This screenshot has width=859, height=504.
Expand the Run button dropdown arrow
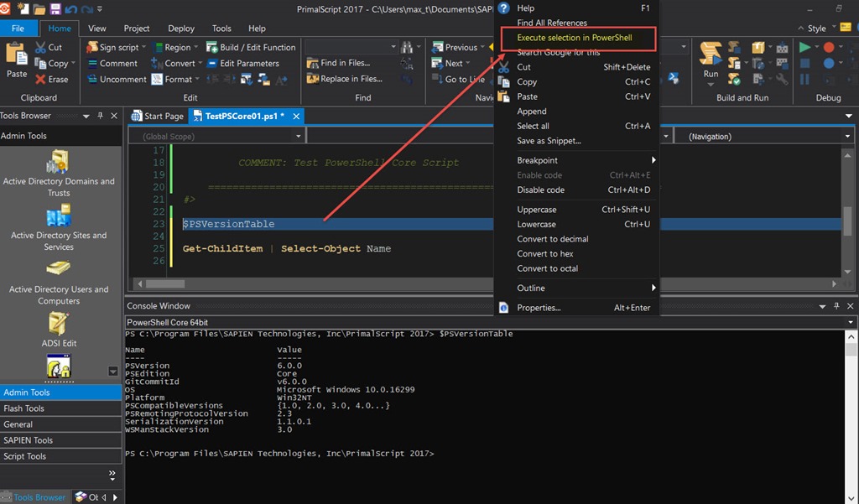711,85
